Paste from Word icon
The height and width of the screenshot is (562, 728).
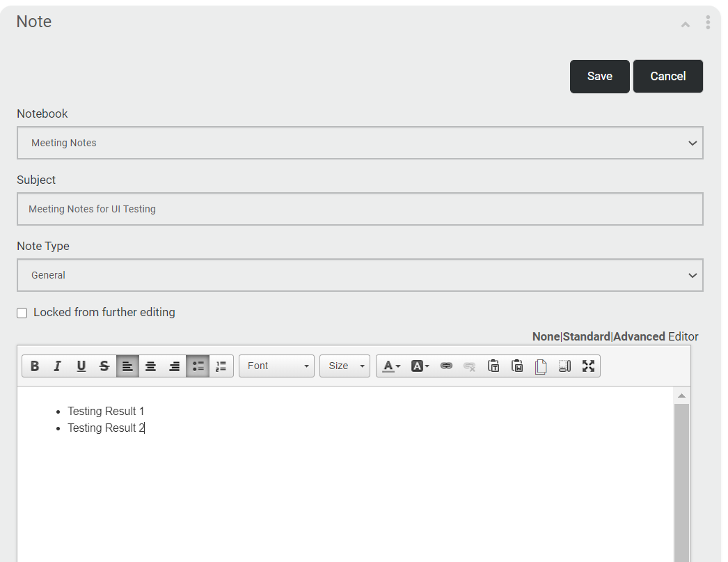tap(516, 366)
